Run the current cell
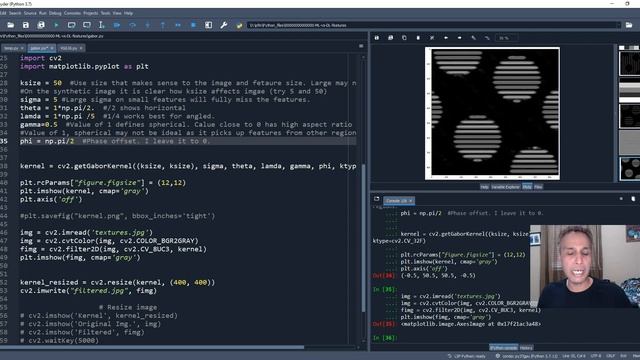Image resolution: width=640 pixels, height=360 pixels. tap(71, 25)
